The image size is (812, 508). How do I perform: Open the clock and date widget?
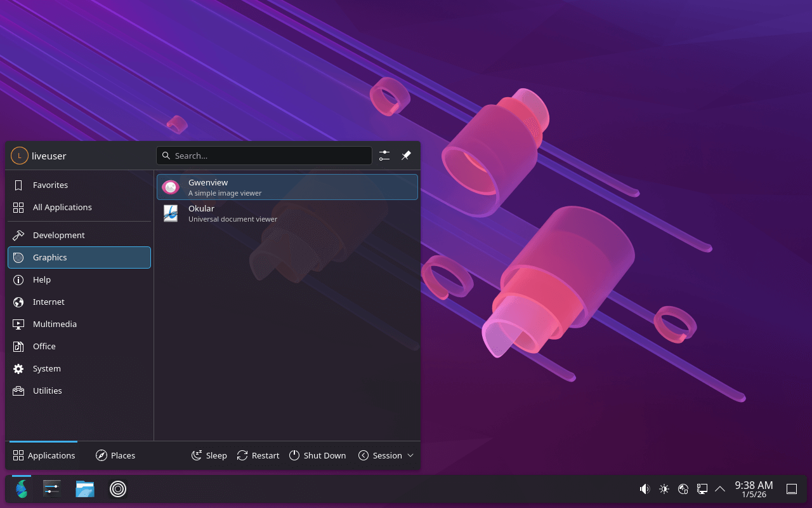point(754,489)
